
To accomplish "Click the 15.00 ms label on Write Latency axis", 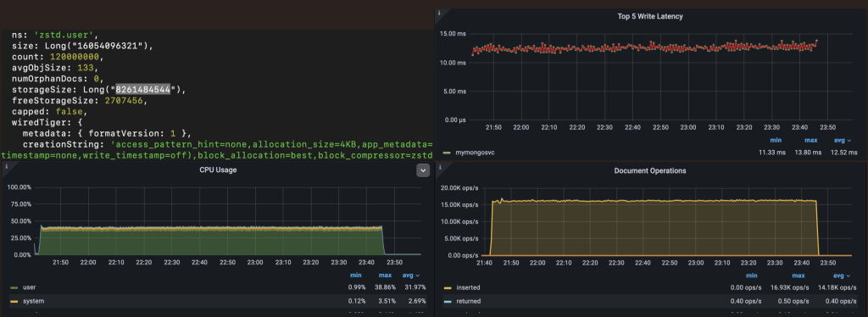I will click(x=453, y=34).
